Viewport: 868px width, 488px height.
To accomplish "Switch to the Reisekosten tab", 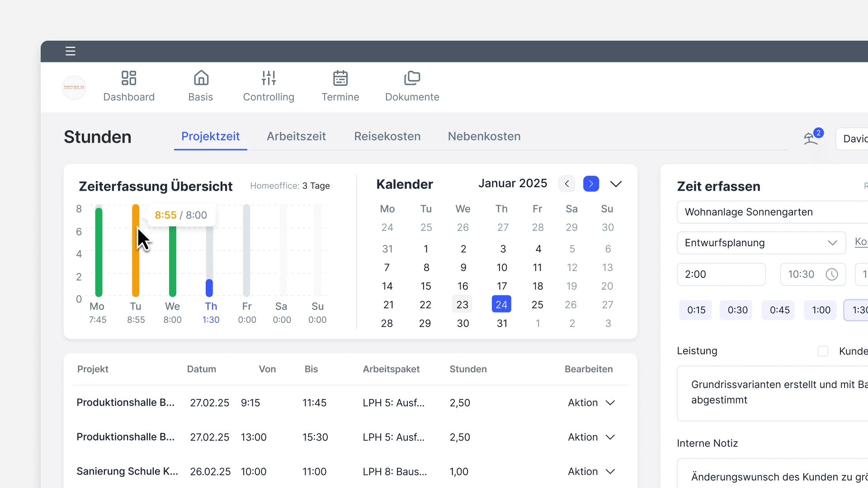I will point(387,136).
